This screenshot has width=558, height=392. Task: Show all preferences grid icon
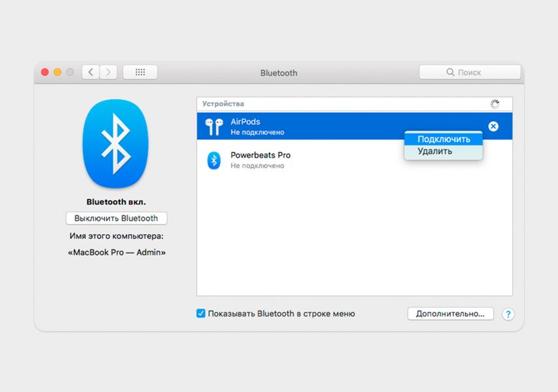coord(140,72)
